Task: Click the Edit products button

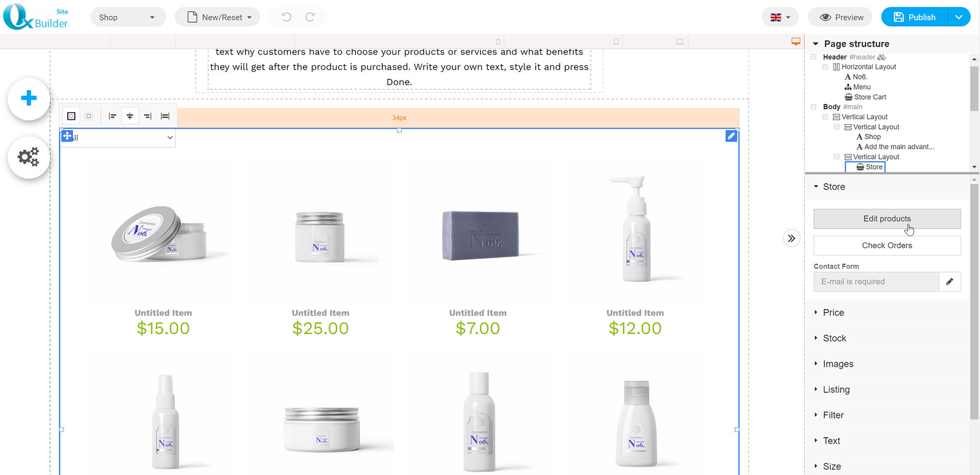Action: pos(887,219)
